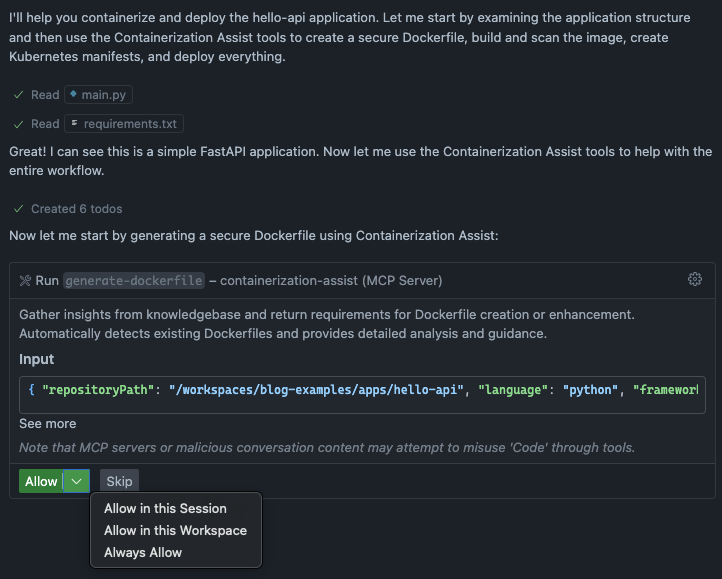Click the checkmark beside Read requirements.txt
Viewport: 722px width, 579px height.
pos(18,124)
